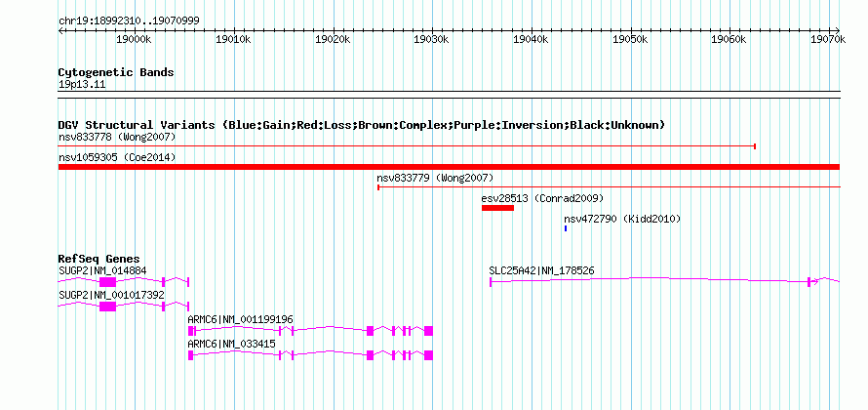Viewport: 868px width, 410px height.
Task: Open variant nsv833779 (Wong2007) label
Action: (435, 178)
